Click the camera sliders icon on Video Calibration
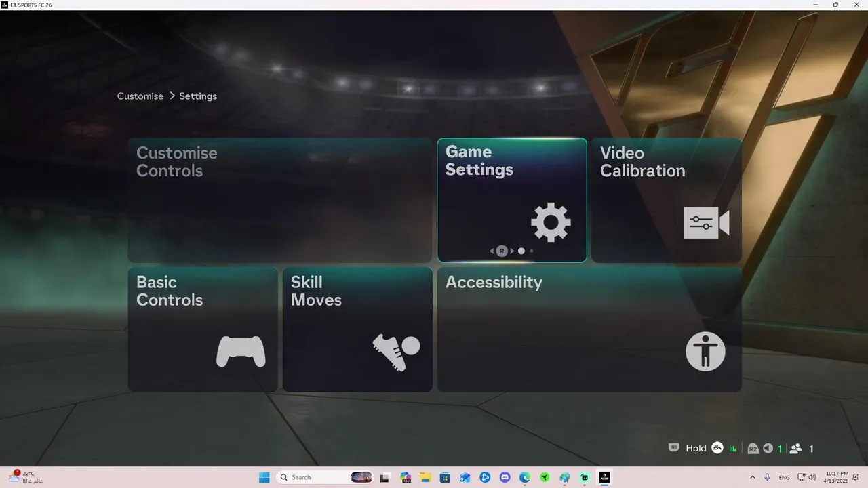 pyautogui.click(x=706, y=224)
